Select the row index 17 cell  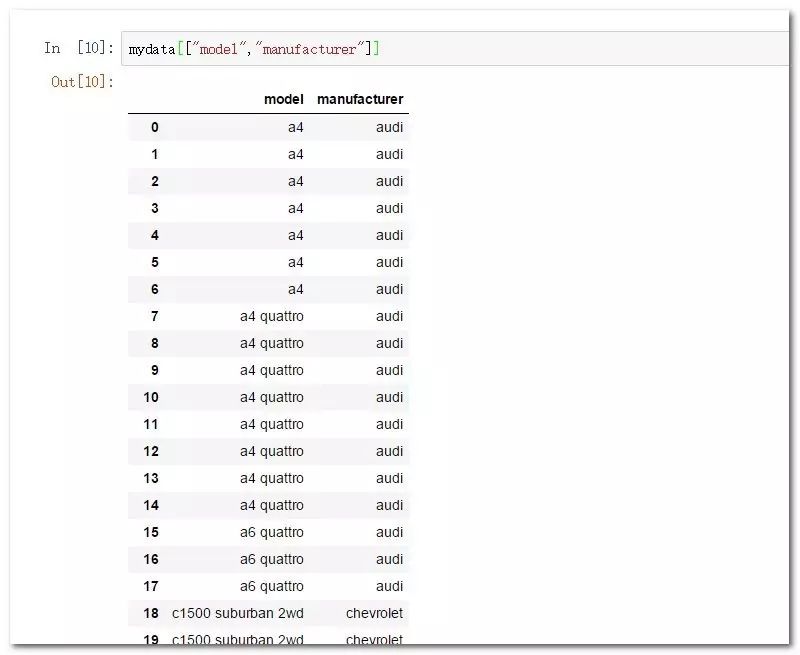[151, 587]
